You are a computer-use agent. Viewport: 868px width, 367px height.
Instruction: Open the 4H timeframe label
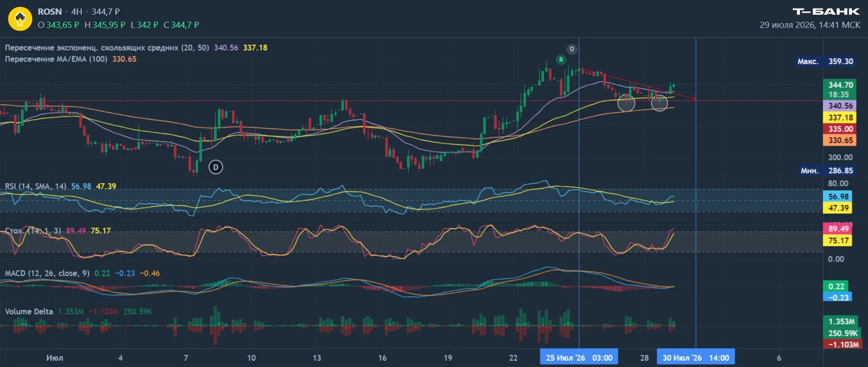pyautogui.click(x=77, y=11)
